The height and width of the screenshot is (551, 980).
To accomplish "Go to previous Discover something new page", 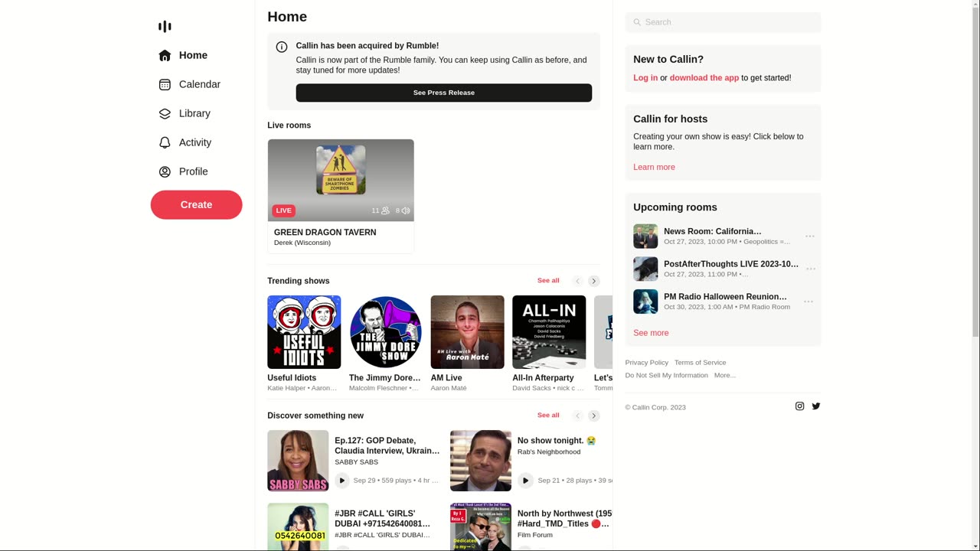I will tap(578, 416).
